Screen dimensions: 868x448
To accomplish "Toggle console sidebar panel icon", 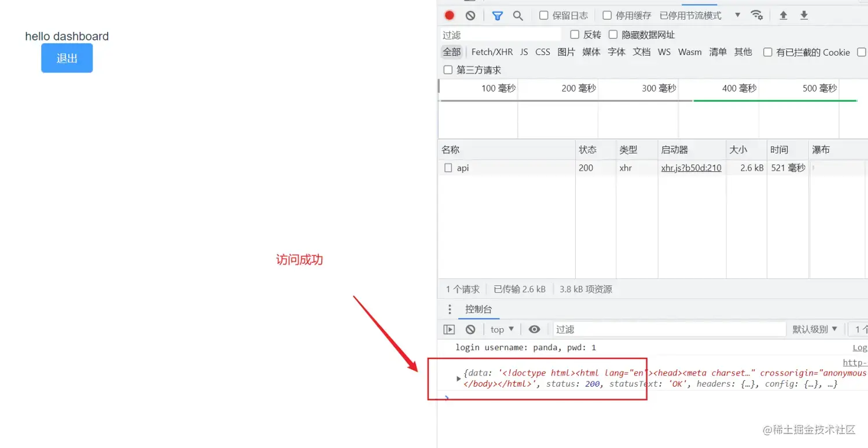I will 449,329.
